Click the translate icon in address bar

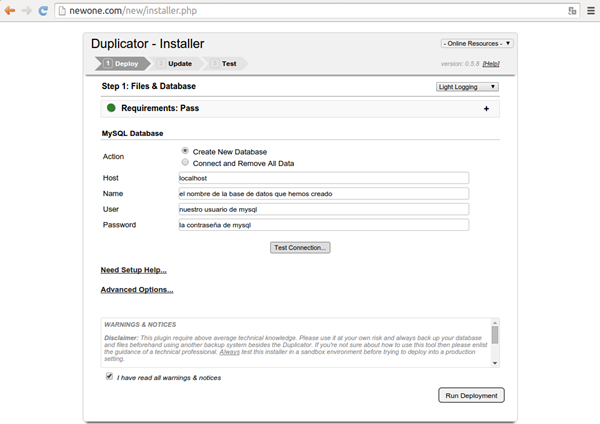coord(571,10)
